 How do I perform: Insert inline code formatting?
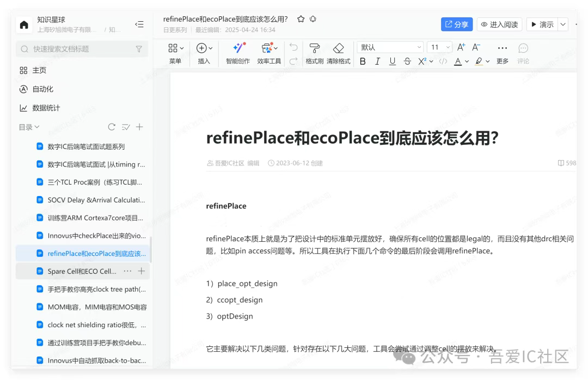443,61
